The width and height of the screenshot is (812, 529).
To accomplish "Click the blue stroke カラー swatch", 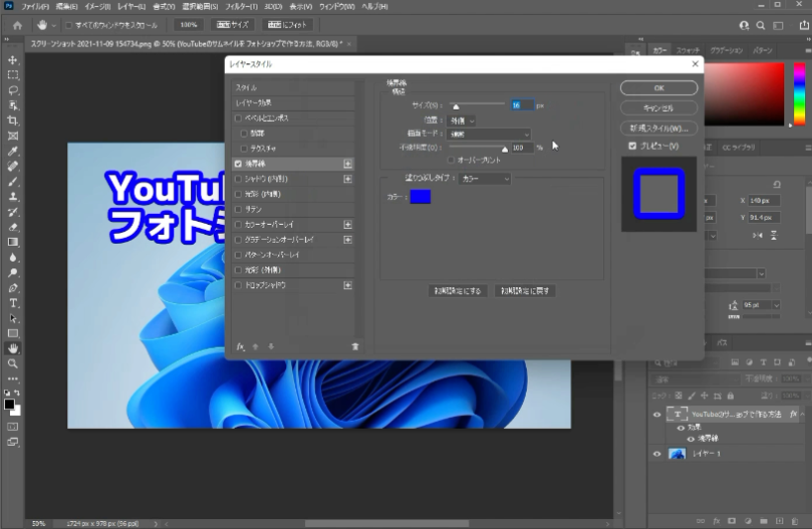I will click(420, 197).
